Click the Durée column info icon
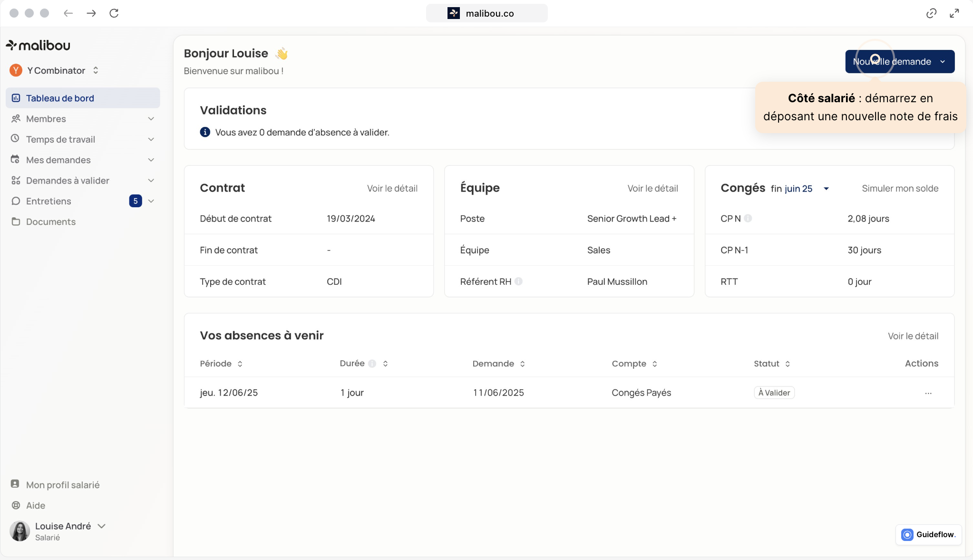This screenshot has width=973, height=560. pos(372,364)
